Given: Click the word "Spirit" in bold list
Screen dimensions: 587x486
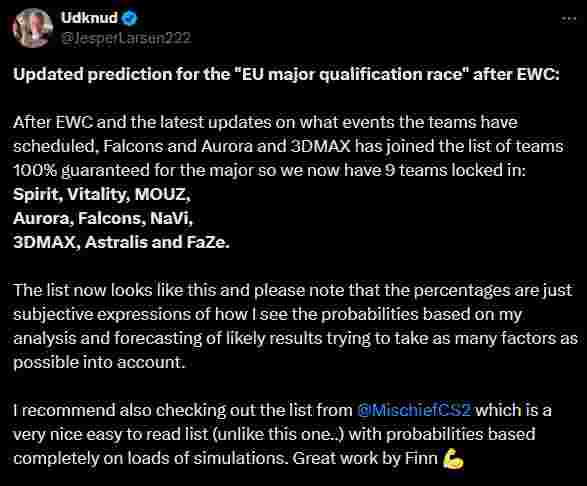Looking at the screenshot, I should (37, 195).
